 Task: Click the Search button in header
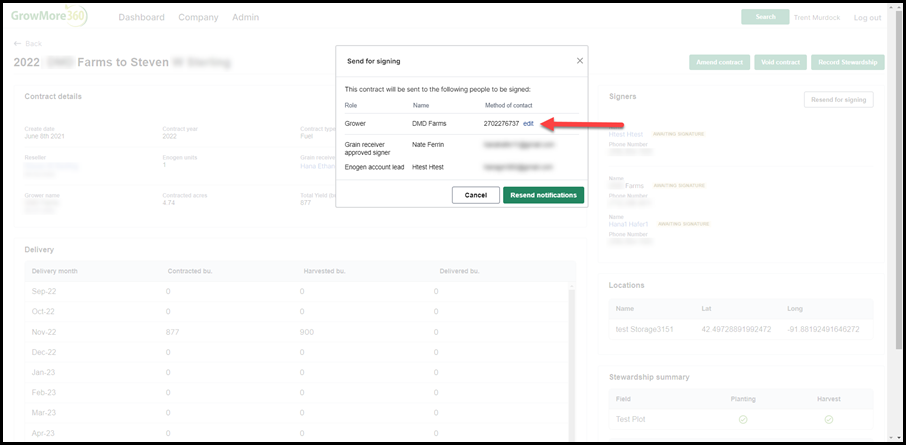point(765,17)
